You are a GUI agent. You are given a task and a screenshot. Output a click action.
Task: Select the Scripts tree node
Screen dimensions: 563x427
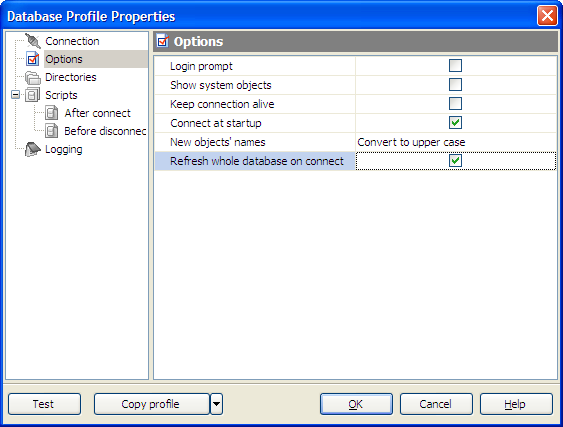click(x=61, y=95)
